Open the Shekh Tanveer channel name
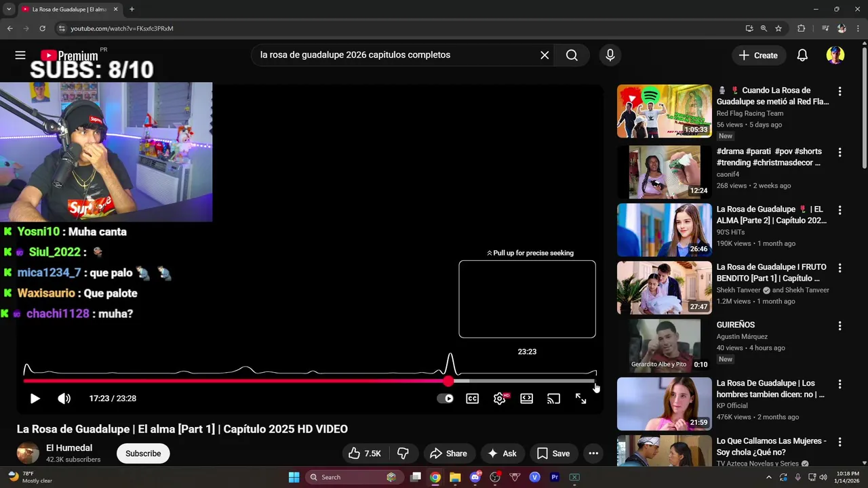The height and width of the screenshot is (488, 868). coord(738,290)
